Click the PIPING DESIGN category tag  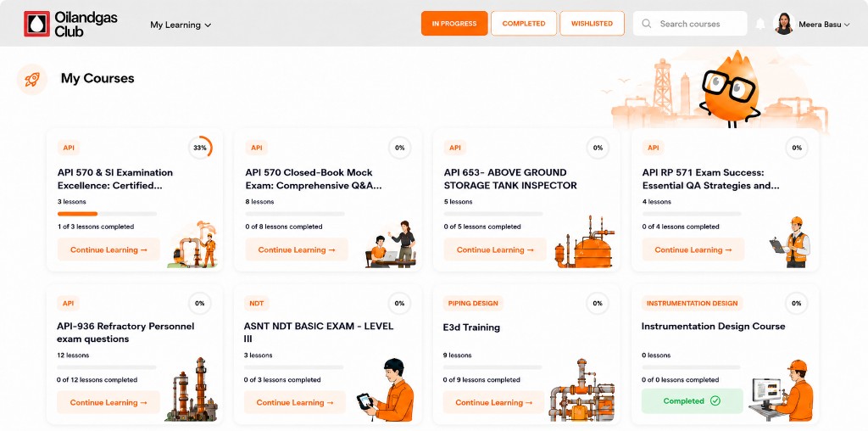point(472,303)
